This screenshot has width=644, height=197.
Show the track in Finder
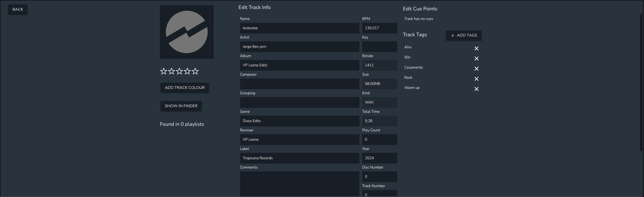[x=181, y=106]
